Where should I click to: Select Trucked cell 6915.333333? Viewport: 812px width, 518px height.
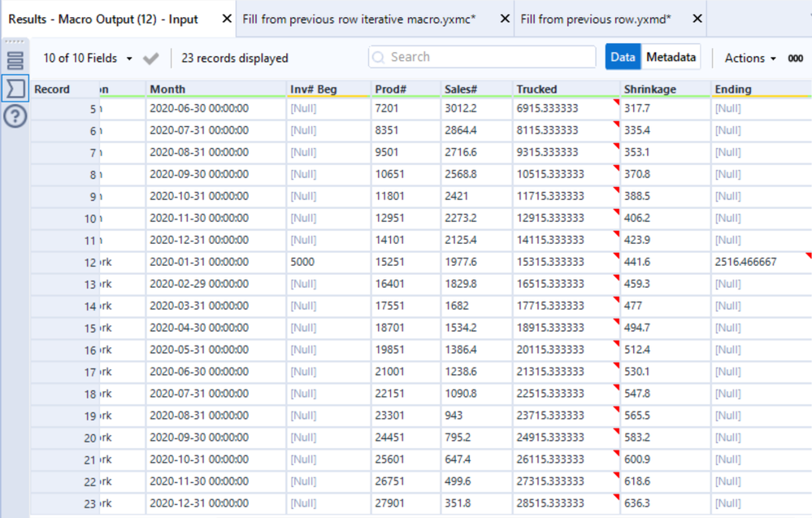(x=566, y=109)
